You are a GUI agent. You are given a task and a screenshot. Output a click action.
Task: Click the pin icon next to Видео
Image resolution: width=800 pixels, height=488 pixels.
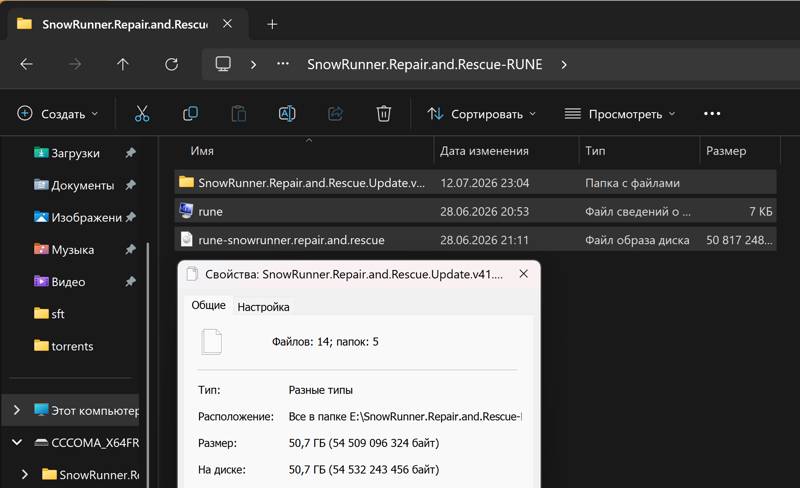pos(131,281)
